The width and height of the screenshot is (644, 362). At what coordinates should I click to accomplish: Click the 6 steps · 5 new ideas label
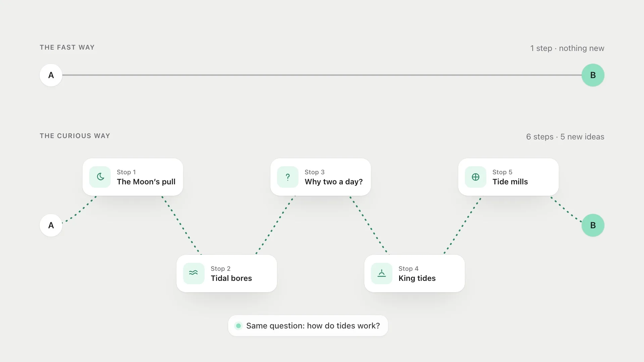pyautogui.click(x=565, y=137)
